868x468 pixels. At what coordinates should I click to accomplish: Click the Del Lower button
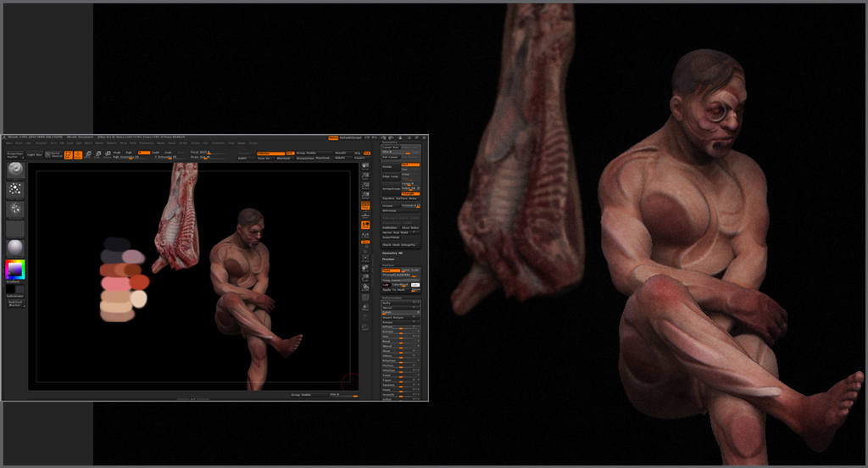click(x=391, y=158)
